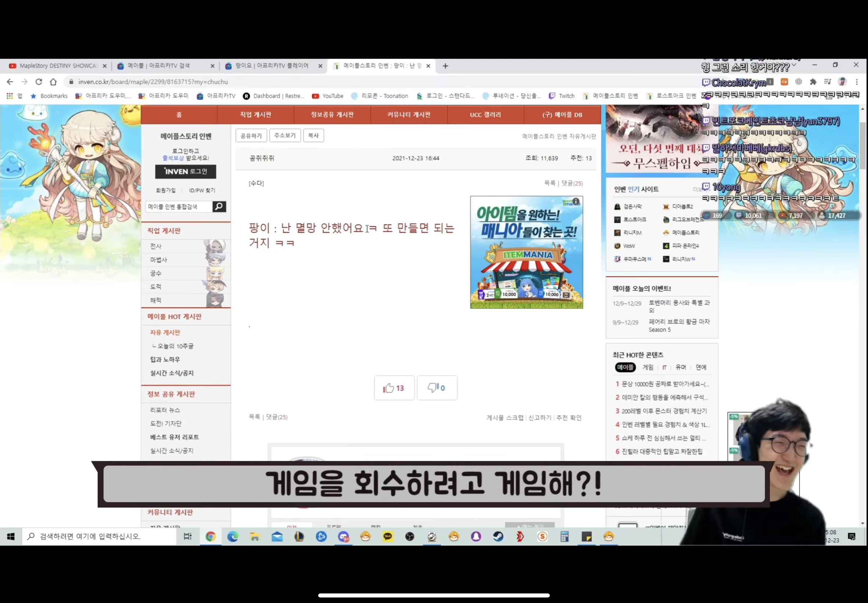Open 로스트아크 in 인벤 인기 사이트
Image resolution: width=868 pixels, height=603 pixels.
(630, 220)
